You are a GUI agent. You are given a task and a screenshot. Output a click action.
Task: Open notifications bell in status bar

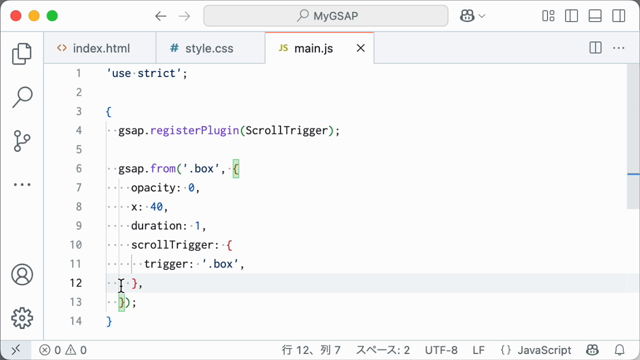point(620,350)
